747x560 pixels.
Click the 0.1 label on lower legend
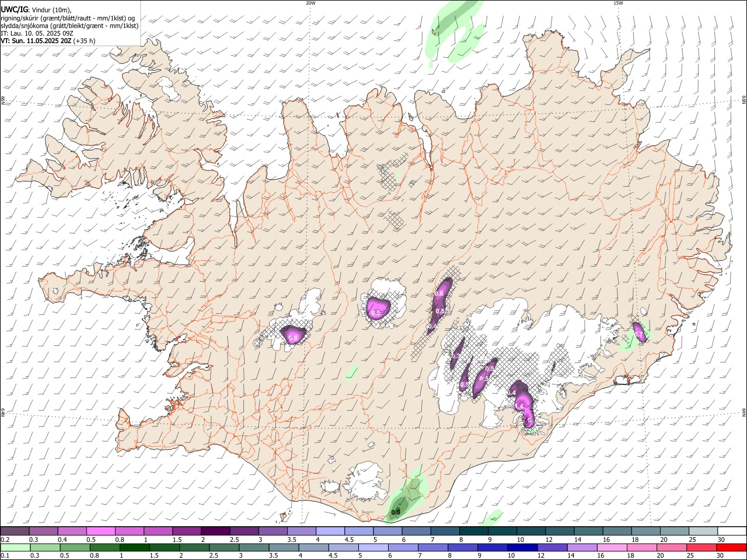point(5,556)
